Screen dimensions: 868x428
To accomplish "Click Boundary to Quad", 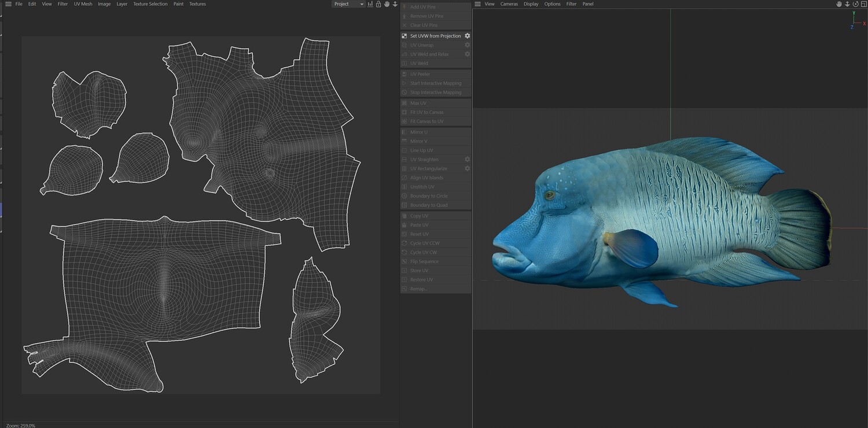I will click(436, 205).
